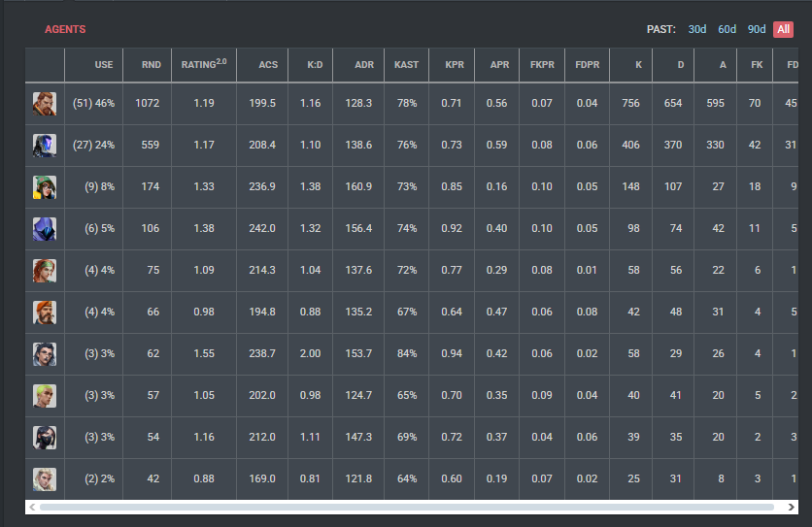The width and height of the screenshot is (812, 527).
Task: Click the 406 kills value
Action: 630,145
